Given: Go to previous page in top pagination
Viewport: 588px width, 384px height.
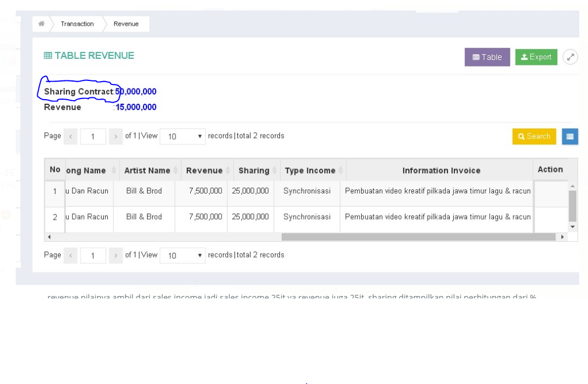Looking at the screenshot, I should point(70,136).
